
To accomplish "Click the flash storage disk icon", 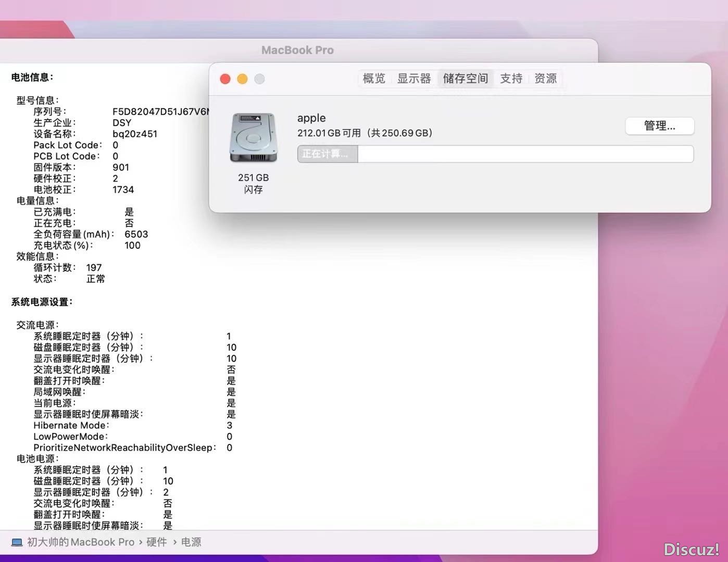I will click(x=253, y=138).
